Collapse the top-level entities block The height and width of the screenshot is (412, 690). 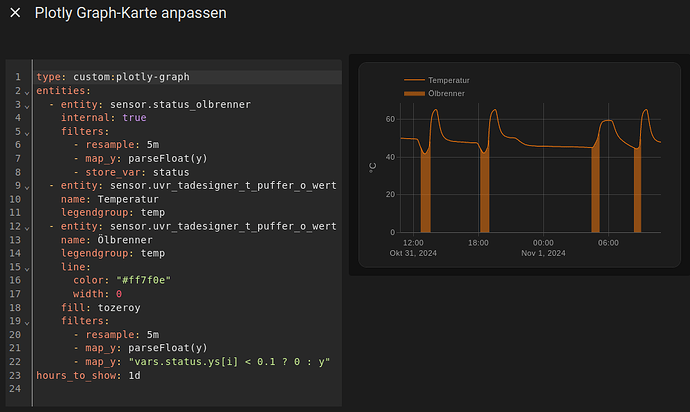[x=27, y=90]
